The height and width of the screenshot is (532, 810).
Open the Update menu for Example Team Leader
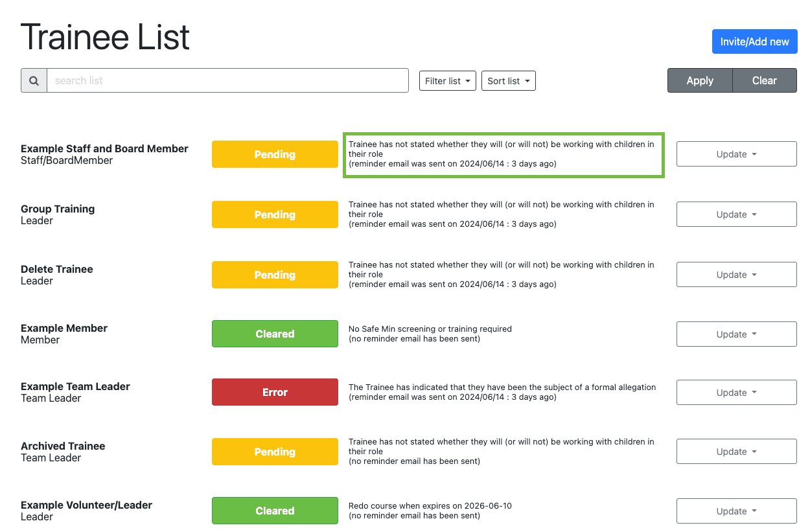[736, 392]
